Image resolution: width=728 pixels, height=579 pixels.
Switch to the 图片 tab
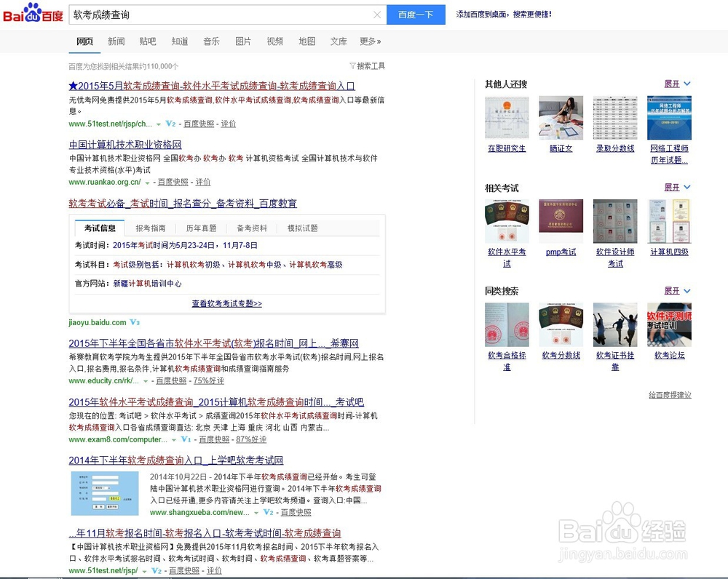[x=243, y=41]
